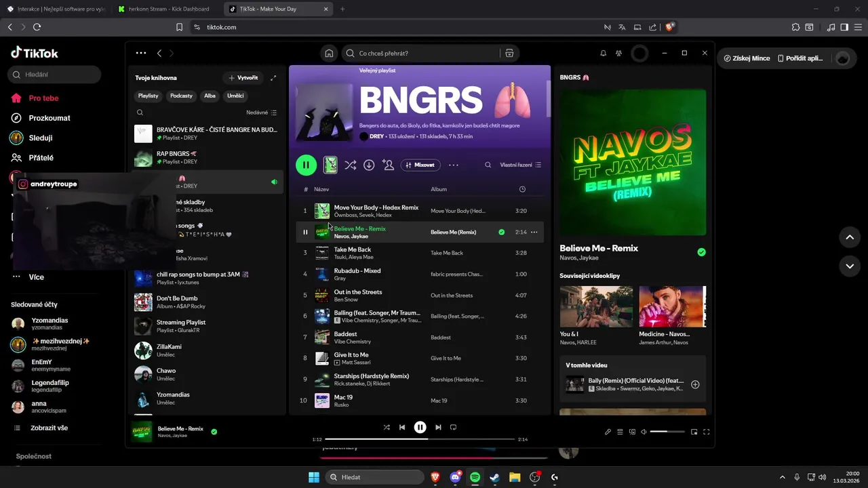Screen dimensions: 868x488
Task: Open Navos Believe Me cover art
Action: click(x=633, y=163)
